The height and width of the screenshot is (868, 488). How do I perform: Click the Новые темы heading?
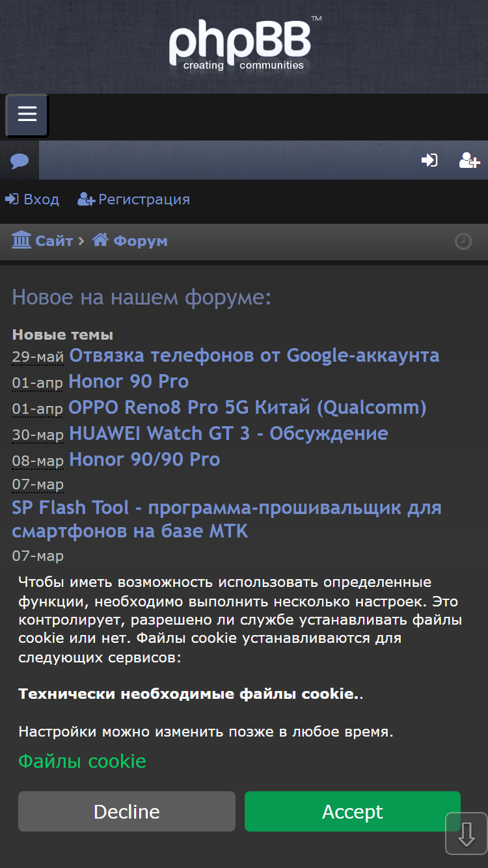tap(62, 335)
